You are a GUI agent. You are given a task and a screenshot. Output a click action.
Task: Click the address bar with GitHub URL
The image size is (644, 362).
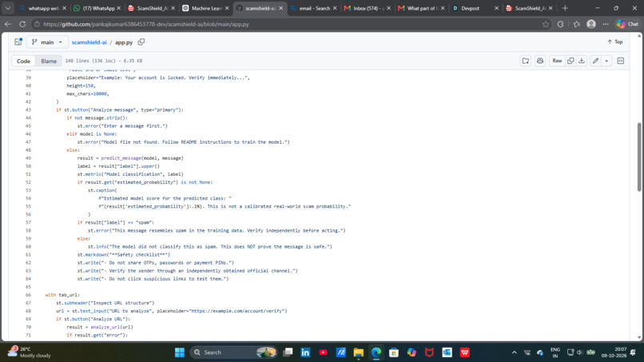coord(288,24)
